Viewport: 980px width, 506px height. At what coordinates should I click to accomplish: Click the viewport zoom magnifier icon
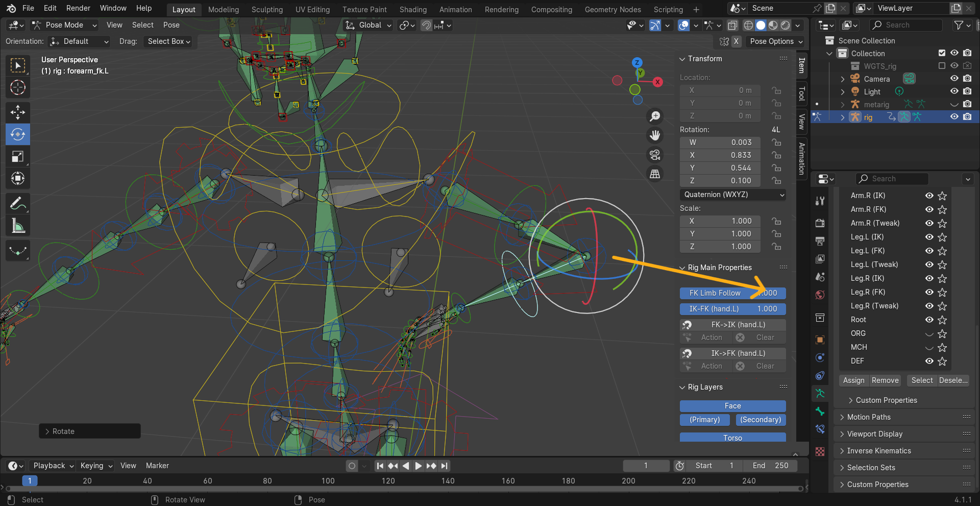pos(655,116)
